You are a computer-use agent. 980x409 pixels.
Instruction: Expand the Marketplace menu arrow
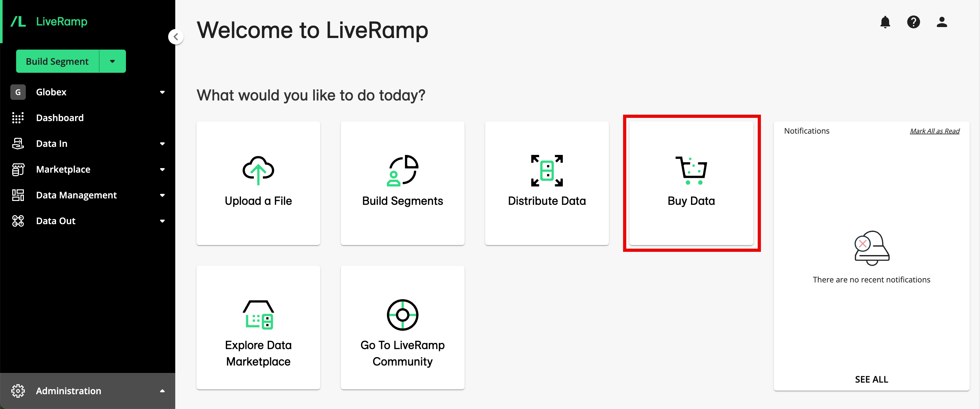point(162,169)
